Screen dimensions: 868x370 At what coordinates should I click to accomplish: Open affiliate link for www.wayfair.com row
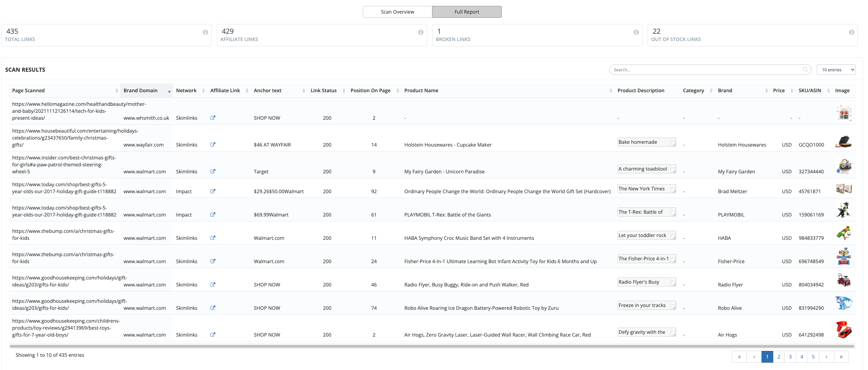point(213,144)
